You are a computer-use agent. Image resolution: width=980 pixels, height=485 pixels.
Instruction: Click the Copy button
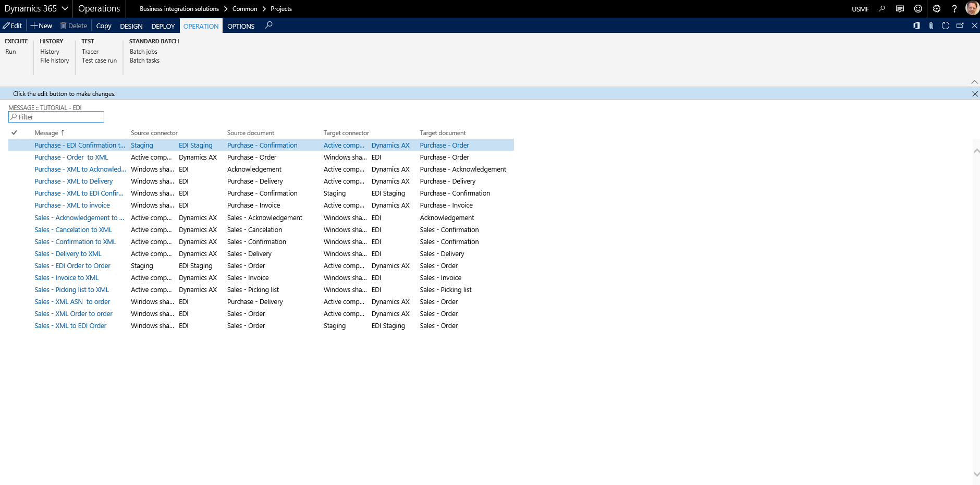[104, 26]
